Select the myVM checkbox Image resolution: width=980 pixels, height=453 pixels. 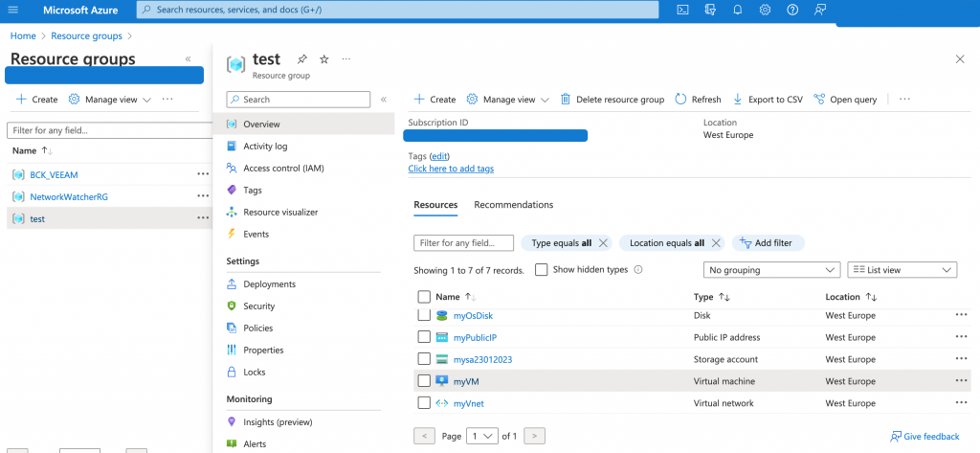pyautogui.click(x=424, y=380)
